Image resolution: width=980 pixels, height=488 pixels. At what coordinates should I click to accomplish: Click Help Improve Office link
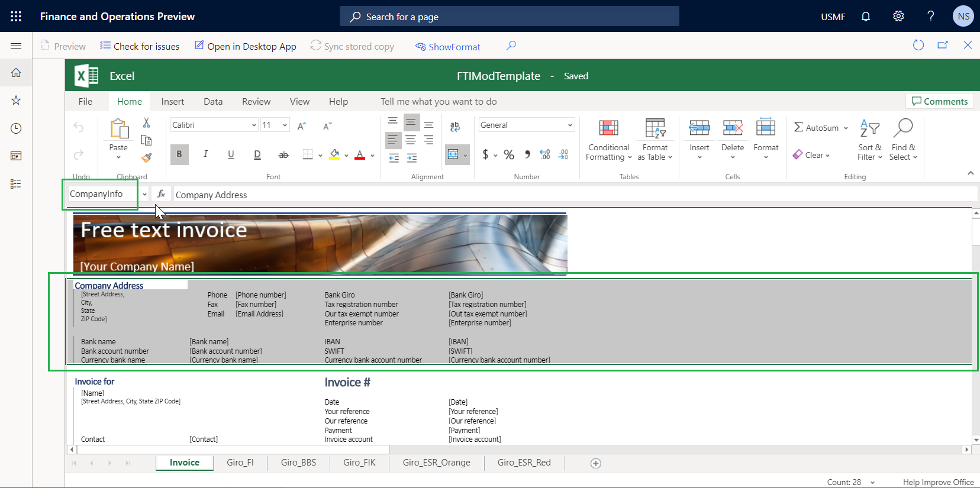click(x=938, y=482)
